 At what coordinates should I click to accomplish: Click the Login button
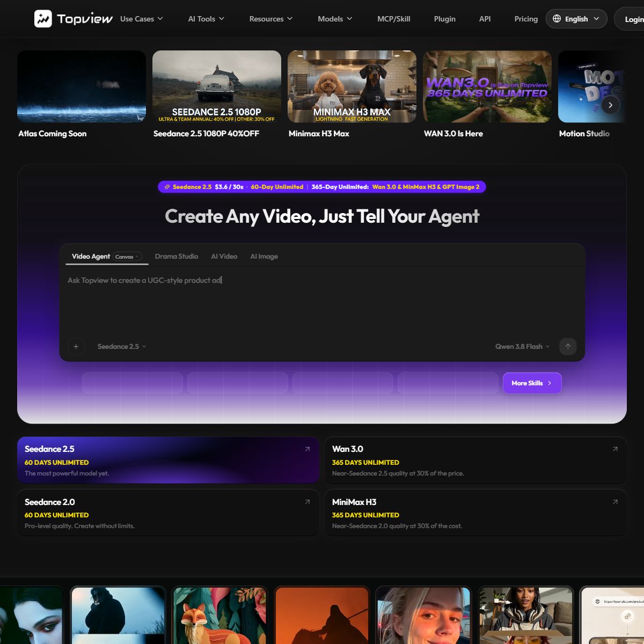click(x=630, y=19)
